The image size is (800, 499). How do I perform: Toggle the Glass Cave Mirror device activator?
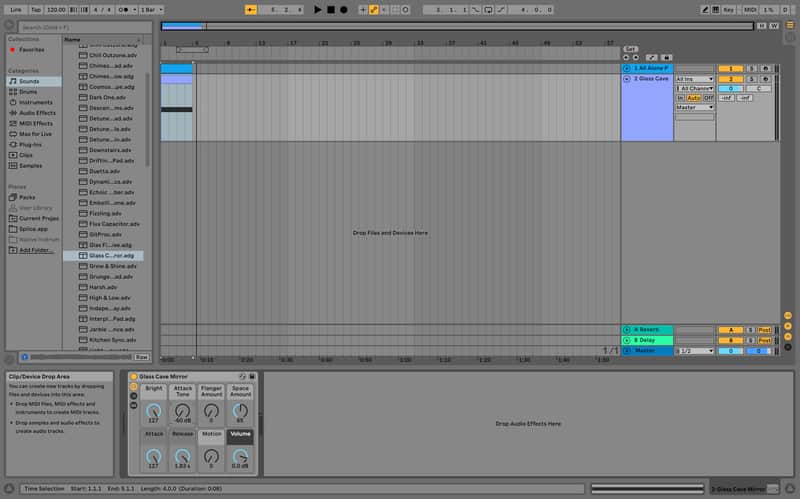click(x=134, y=377)
